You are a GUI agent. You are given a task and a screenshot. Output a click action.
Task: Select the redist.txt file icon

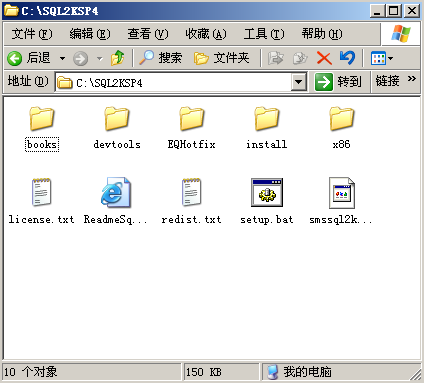pos(192,192)
